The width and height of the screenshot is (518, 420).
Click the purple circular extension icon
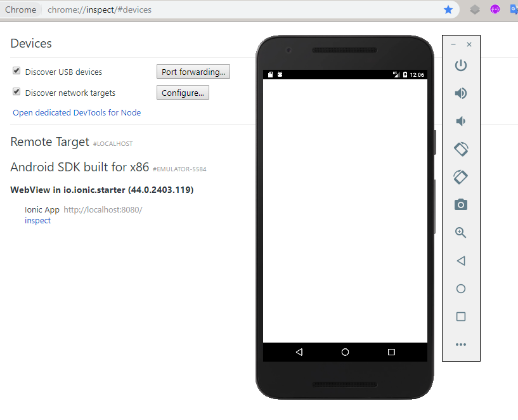click(x=495, y=10)
